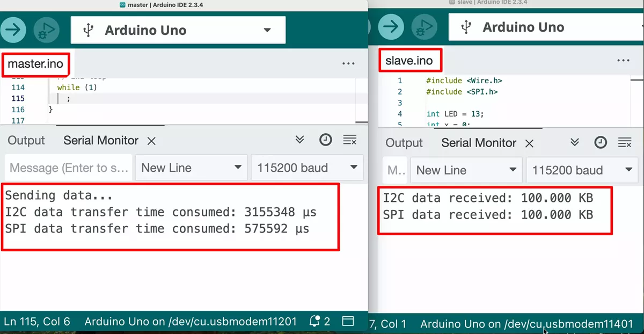Viewport: 644px width, 334px height.
Task: Click Upload arrow button in slave window
Action: (x=391, y=26)
